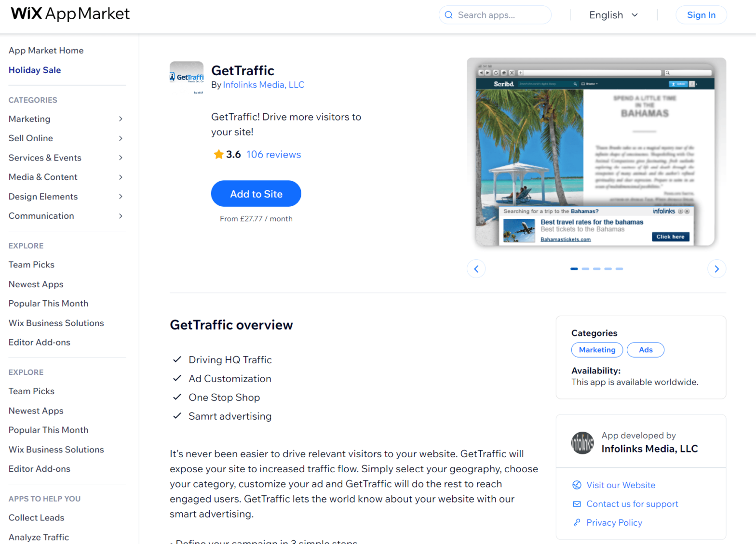Click the '3.6' rating value
756x544 pixels.
(233, 154)
